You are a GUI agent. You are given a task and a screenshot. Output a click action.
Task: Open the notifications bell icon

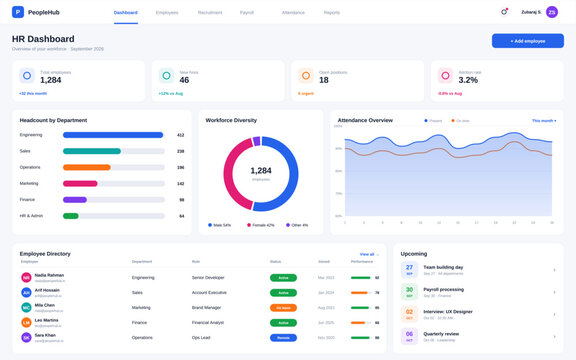click(504, 12)
